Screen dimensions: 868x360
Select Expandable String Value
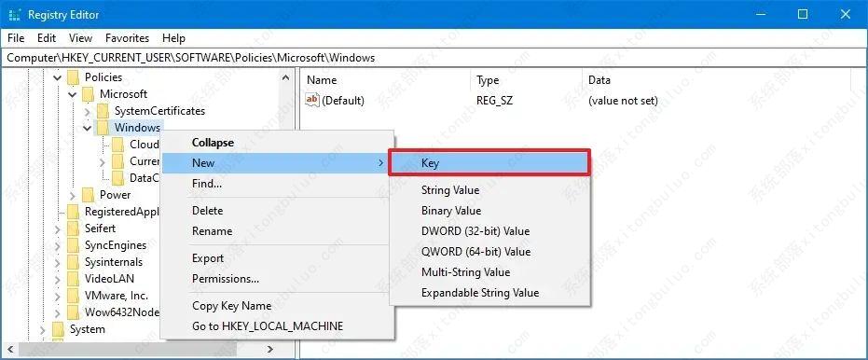pos(489,293)
